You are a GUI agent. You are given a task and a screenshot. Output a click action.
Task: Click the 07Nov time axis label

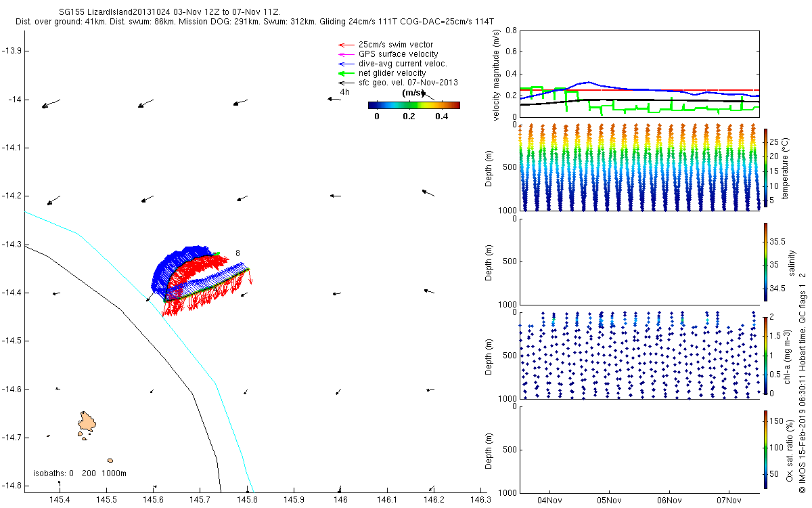(x=729, y=500)
